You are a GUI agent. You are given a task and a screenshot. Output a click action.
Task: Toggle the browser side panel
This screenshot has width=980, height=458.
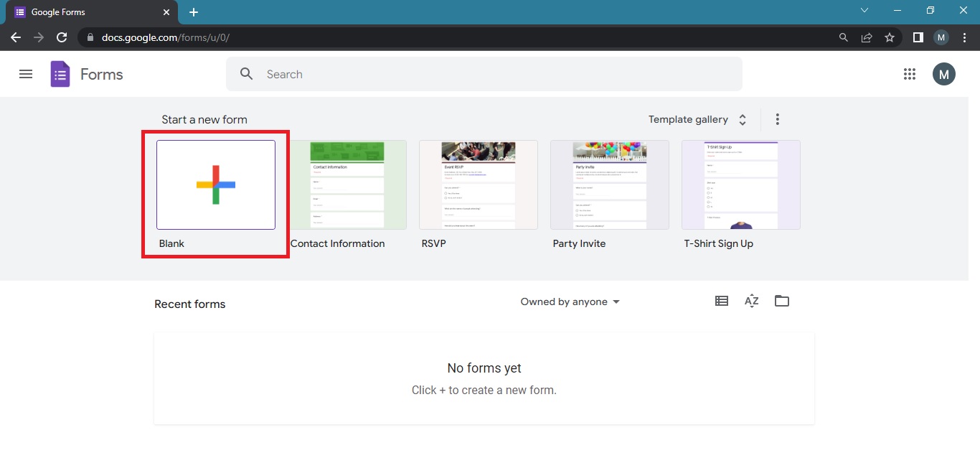click(918, 37)
